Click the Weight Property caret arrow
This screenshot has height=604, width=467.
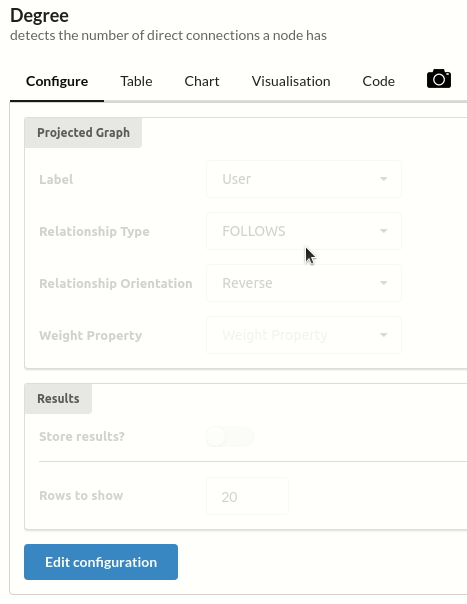tap(383, 335)
